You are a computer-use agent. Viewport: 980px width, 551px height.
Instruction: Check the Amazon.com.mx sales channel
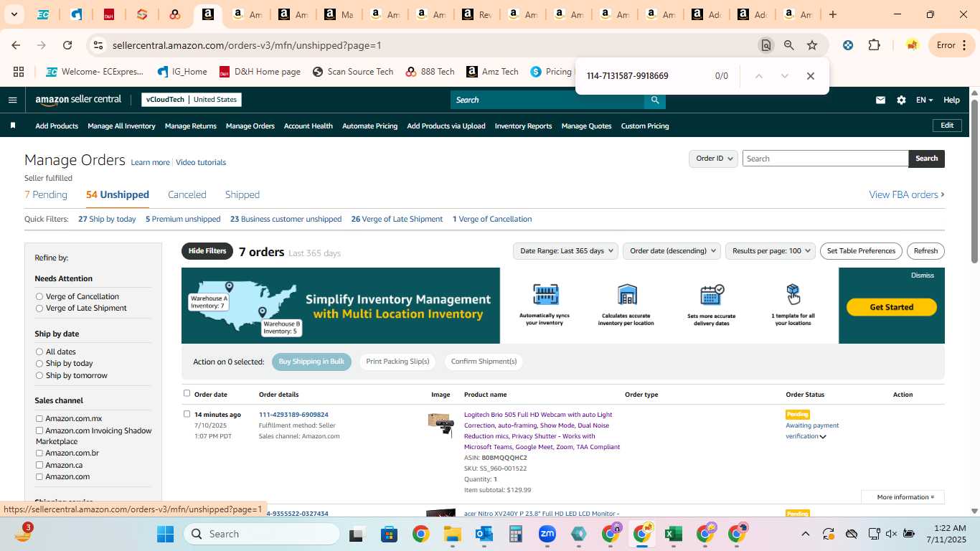click(x=39, y=418)
